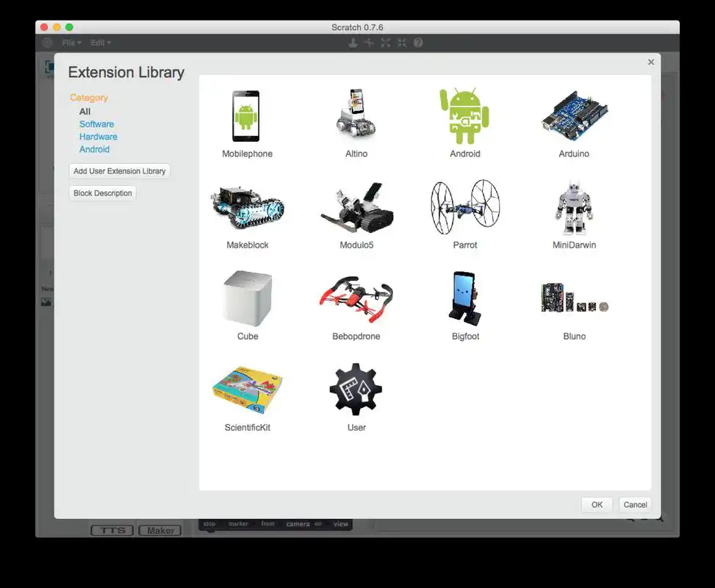Select the Mobilephone extension icon
Image resolution: width=715 pixels, height=588 pixels.
tap(246, 116)
